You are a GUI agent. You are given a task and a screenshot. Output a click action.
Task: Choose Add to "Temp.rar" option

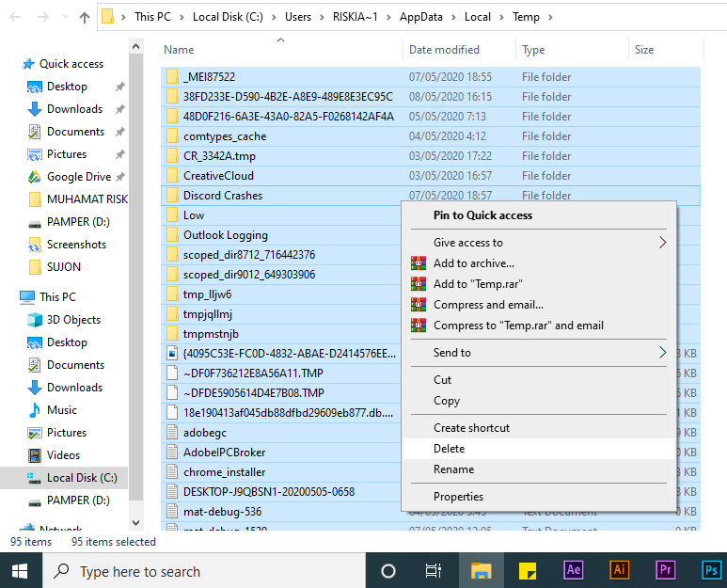[x=478, y=284]
